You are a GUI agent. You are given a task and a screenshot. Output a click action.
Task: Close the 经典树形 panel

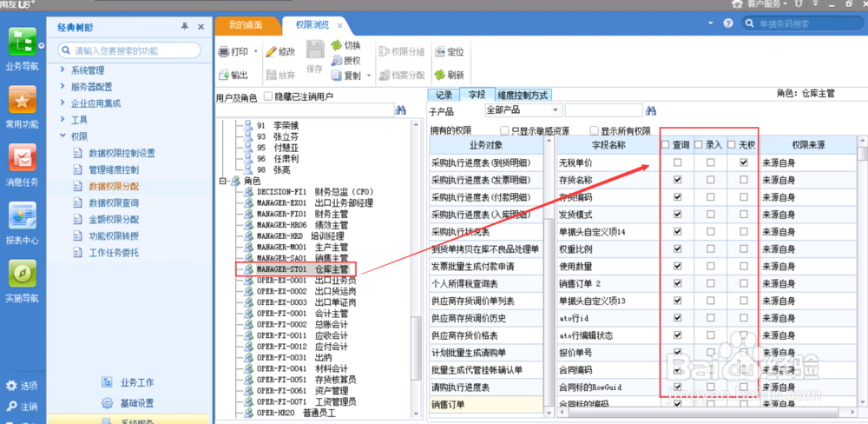[201, 27]
